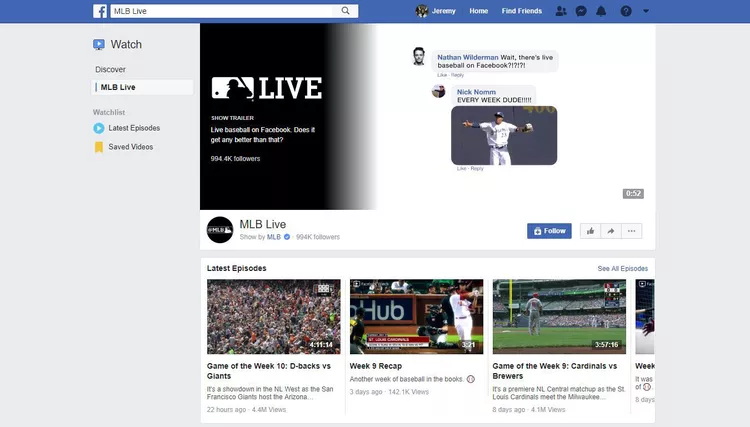Screen dimensions: 750x427
Task: Open Nick Nomm's profile link
Action: [x=476, y=92]
